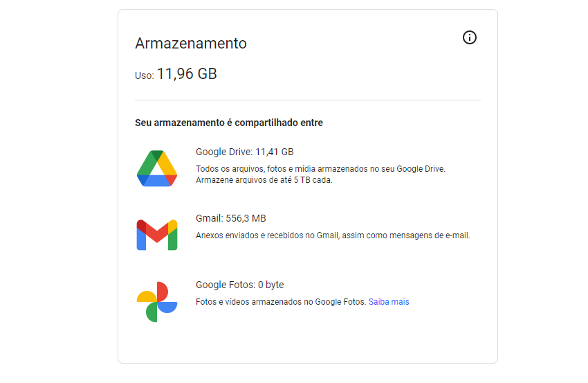Click the Google Drive: 11,41 GB heading
The width and height of the screenshot is (588, 383).
coord(244,152)
